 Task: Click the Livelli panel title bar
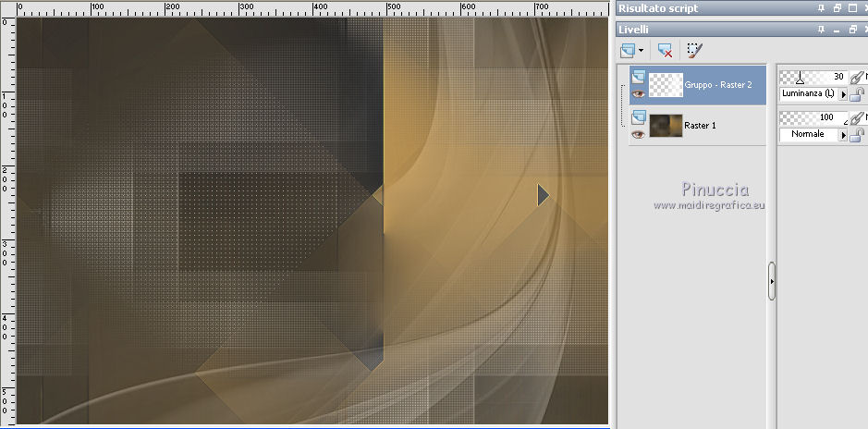pyautogui.click(x=741, y=30)
